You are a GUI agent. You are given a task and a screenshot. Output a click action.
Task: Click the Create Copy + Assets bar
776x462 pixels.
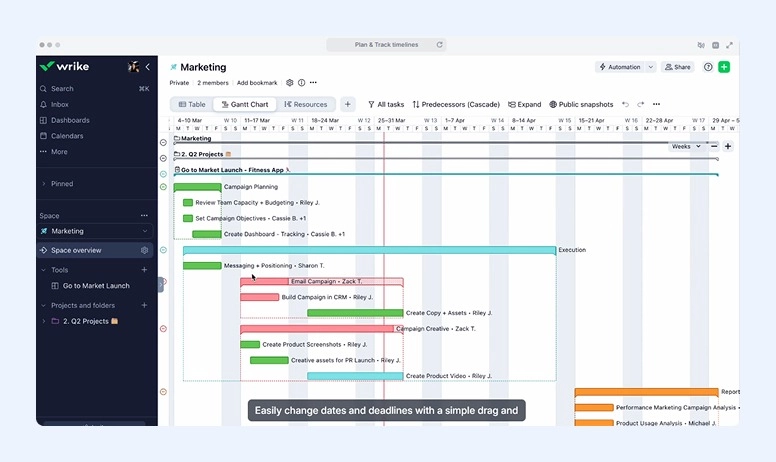[355, 313]
